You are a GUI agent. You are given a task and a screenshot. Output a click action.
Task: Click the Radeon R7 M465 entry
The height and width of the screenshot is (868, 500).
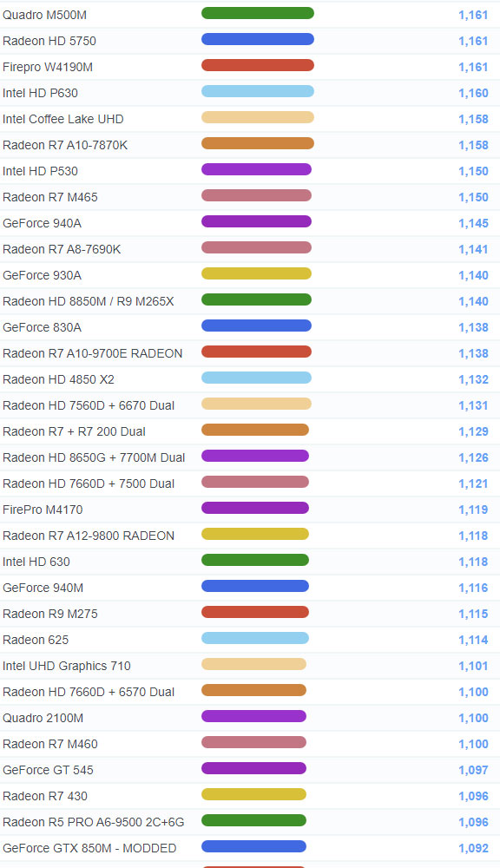49,197
